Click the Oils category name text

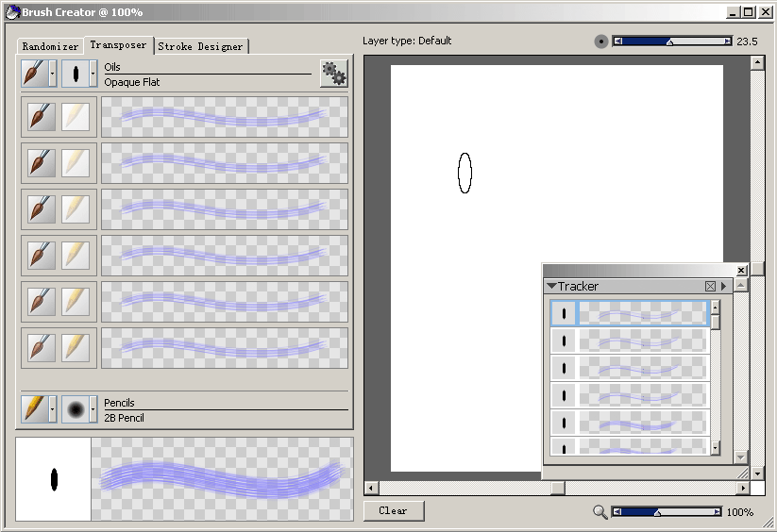pos(112,67)
